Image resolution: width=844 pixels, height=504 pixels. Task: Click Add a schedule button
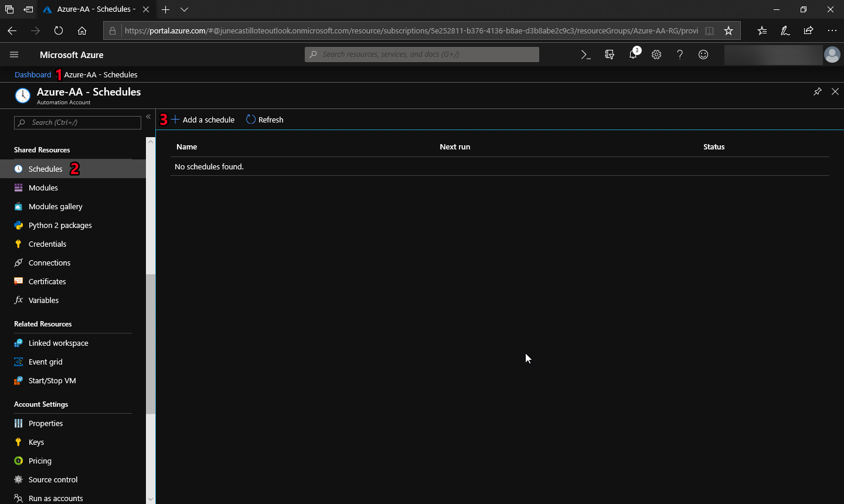coord(203,120)
